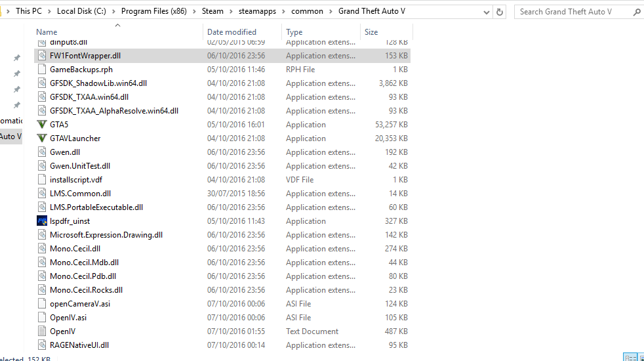This screenshot has height=361, width=644.
Task: Select the RAGENativeUI.dll file name
Action: [79, 345]
